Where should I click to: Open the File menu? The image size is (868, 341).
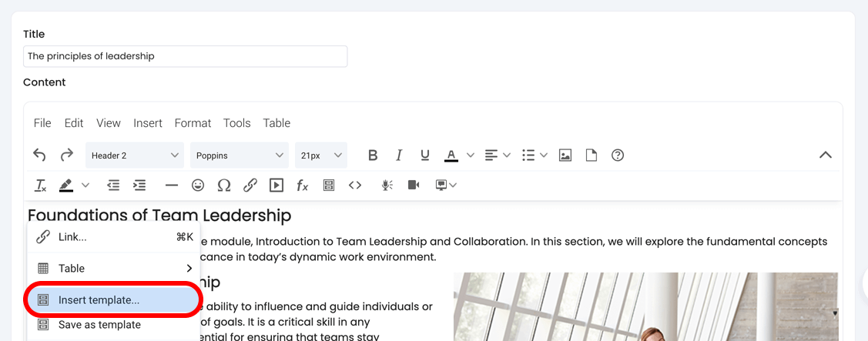point(42,123)
